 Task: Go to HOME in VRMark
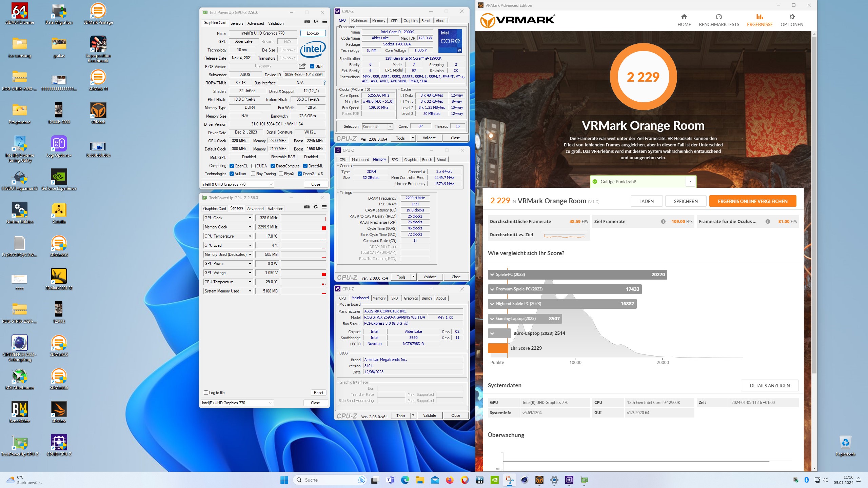(x=684, y=20)
